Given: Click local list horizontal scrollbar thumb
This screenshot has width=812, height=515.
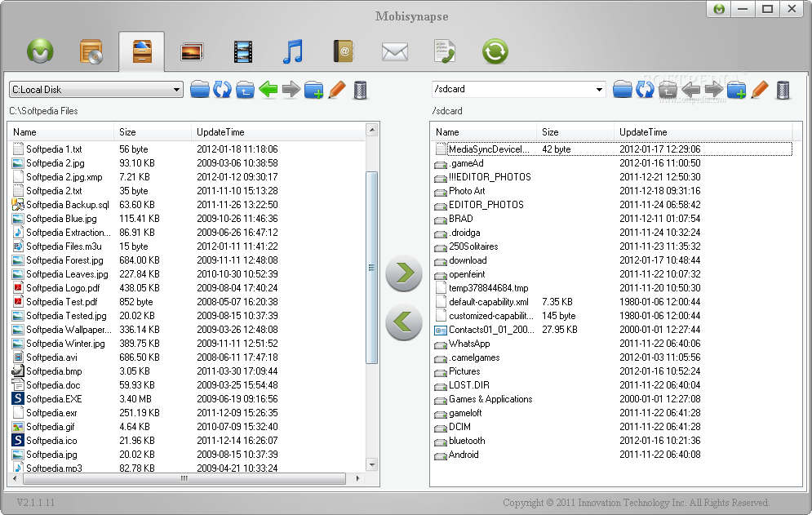Looking at the screenshot, I should coord(184,479).
